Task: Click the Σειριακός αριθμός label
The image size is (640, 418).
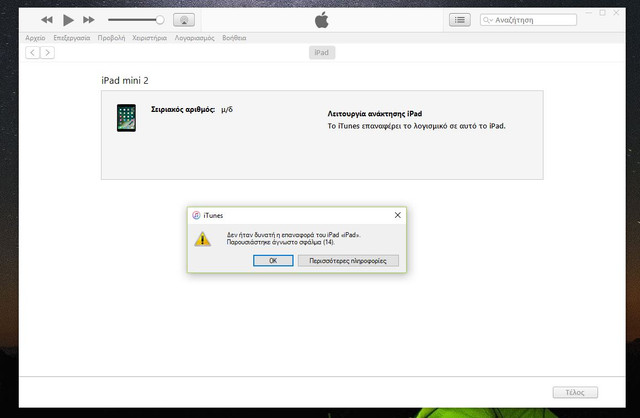Action: (183, 109)
